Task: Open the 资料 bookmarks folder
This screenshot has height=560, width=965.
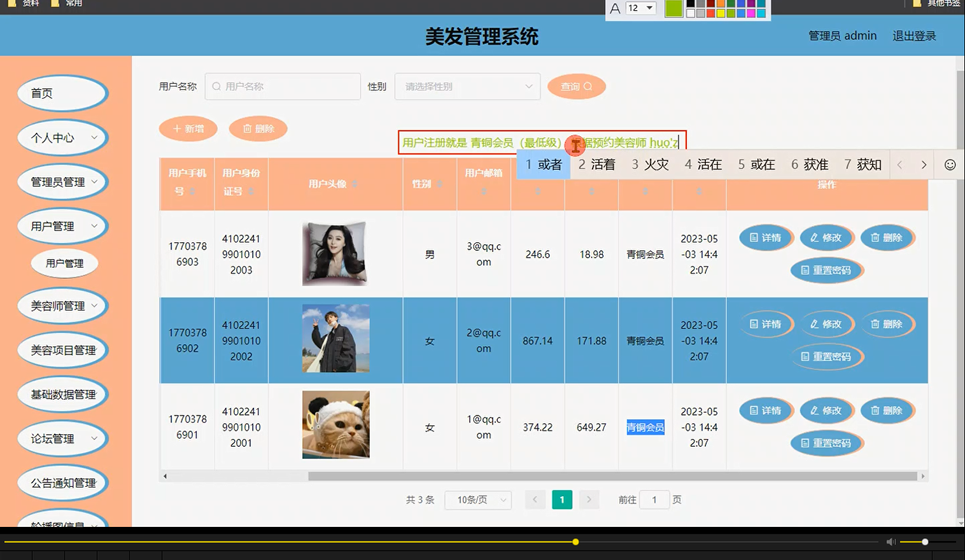Action: pos(25,4)
